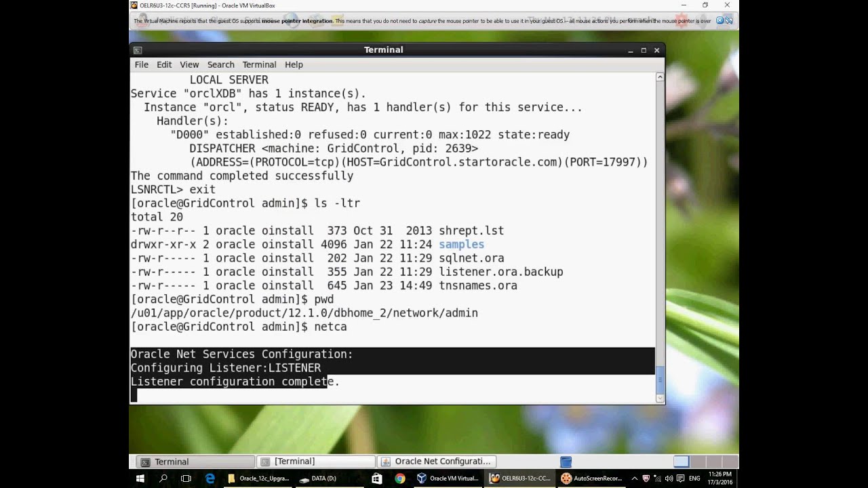Open the File menu in Terminal
This screenshot has width=868, height=488.
pos(141,64)
